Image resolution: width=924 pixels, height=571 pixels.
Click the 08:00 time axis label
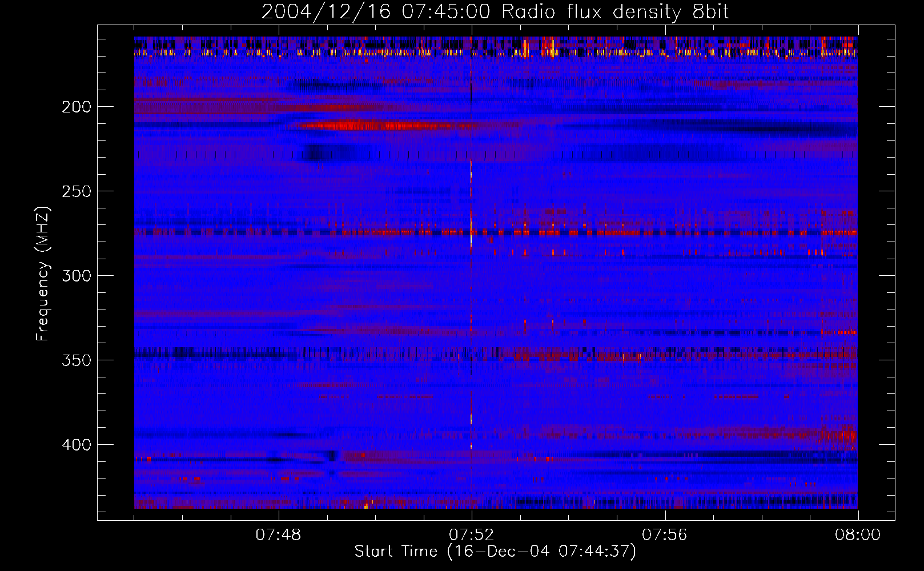tap(858, 535)
